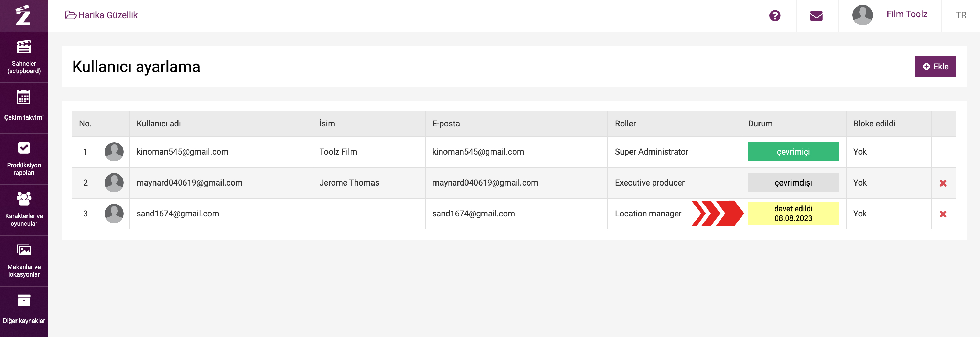Click the yellow davet edildi status badge
980x337 pixels.
pyautogui.click(x=793, y=214)
